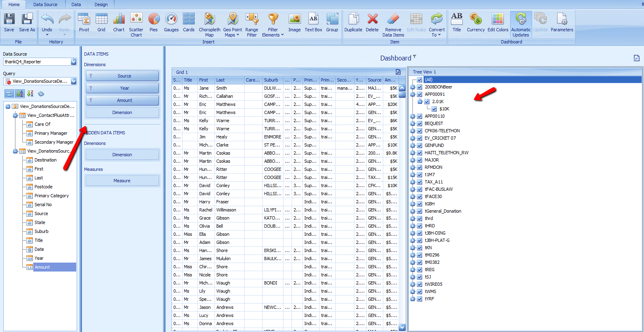Open the dashboard Title settings
644x332 pixels.
(457, 23)
